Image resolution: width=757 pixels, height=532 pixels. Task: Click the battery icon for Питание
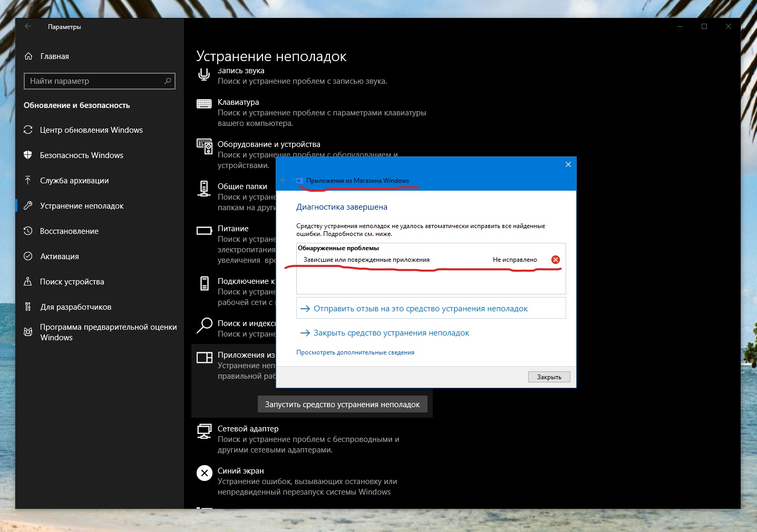click(x=204, y=231)
